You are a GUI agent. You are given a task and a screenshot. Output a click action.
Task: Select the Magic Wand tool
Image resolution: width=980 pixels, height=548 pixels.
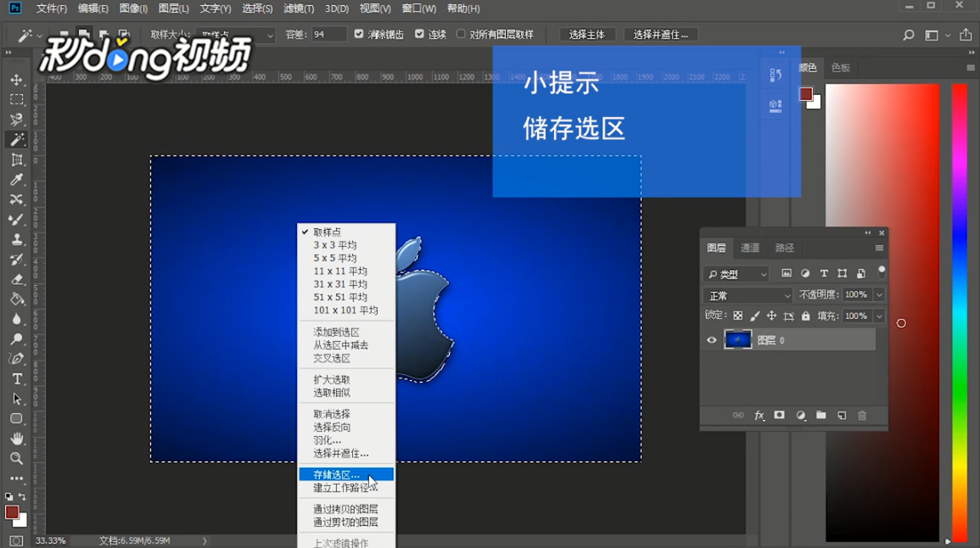pos(17,140)
